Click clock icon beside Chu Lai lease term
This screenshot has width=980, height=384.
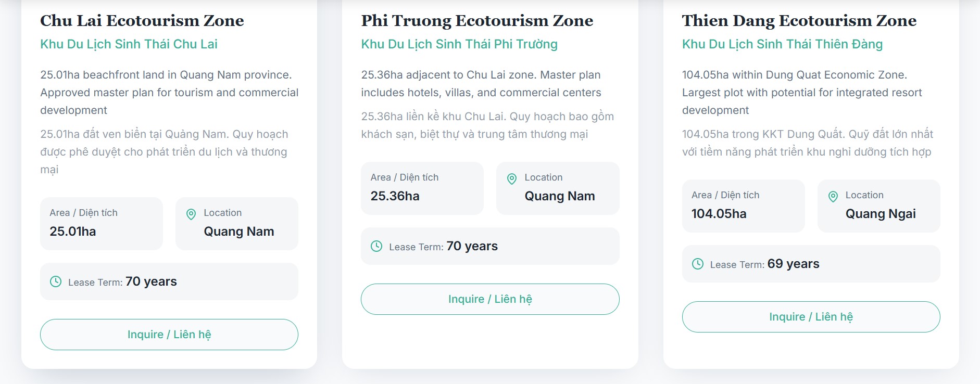point(55,281)
